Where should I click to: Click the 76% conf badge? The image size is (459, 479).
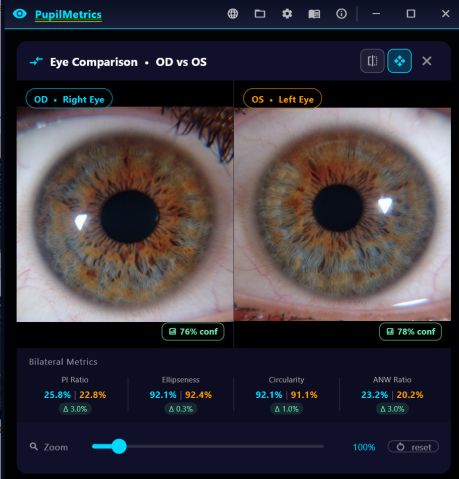[193, 332]
